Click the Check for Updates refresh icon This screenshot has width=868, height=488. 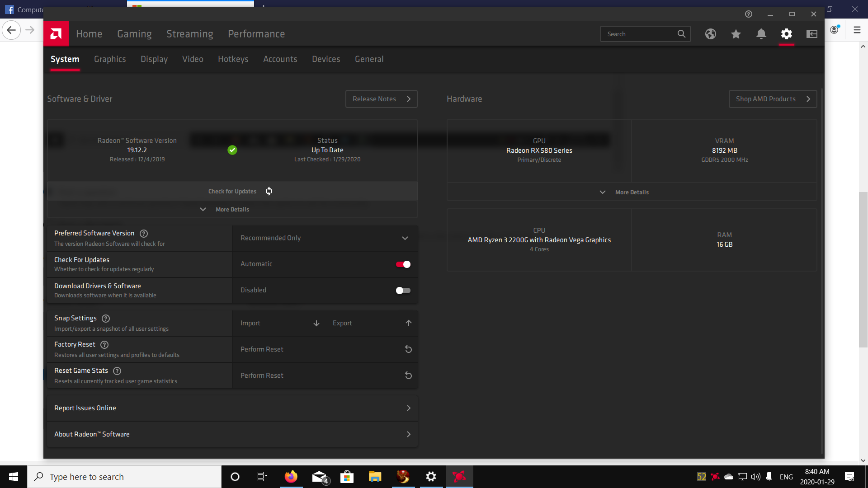(269, 191)
